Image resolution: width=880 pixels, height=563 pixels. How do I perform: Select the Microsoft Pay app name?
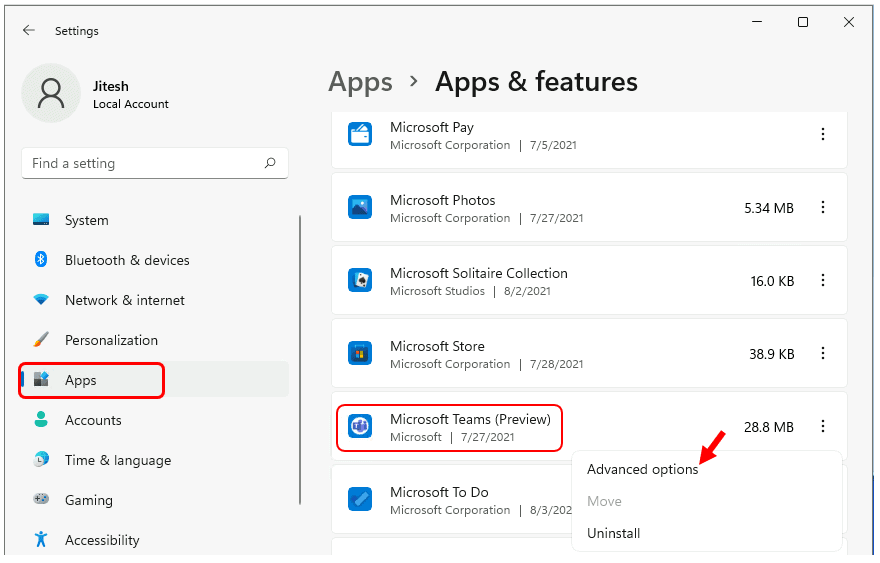(x=432, y=127)
